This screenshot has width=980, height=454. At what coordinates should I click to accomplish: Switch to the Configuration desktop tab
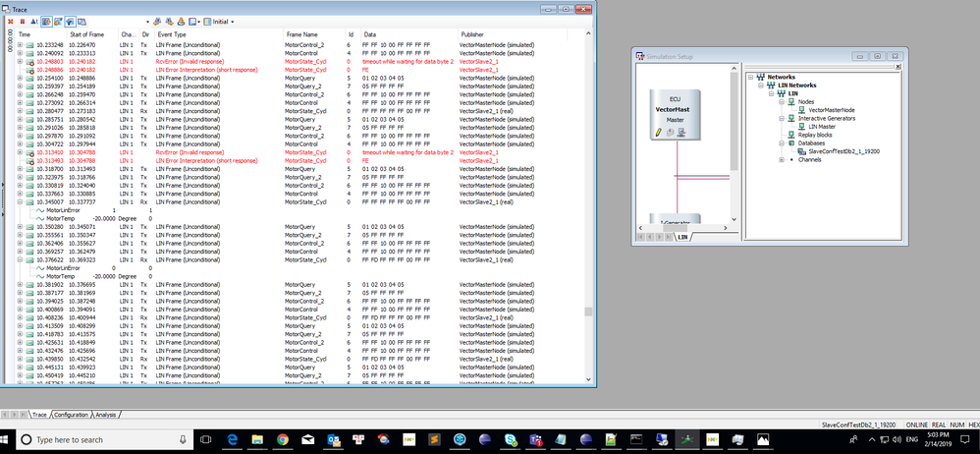(x=71, y=415)
